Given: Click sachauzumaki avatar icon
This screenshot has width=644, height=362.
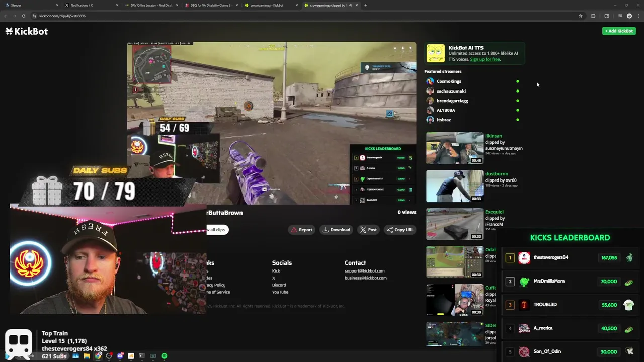Looking at the screenshot, I should pos(430,91).
